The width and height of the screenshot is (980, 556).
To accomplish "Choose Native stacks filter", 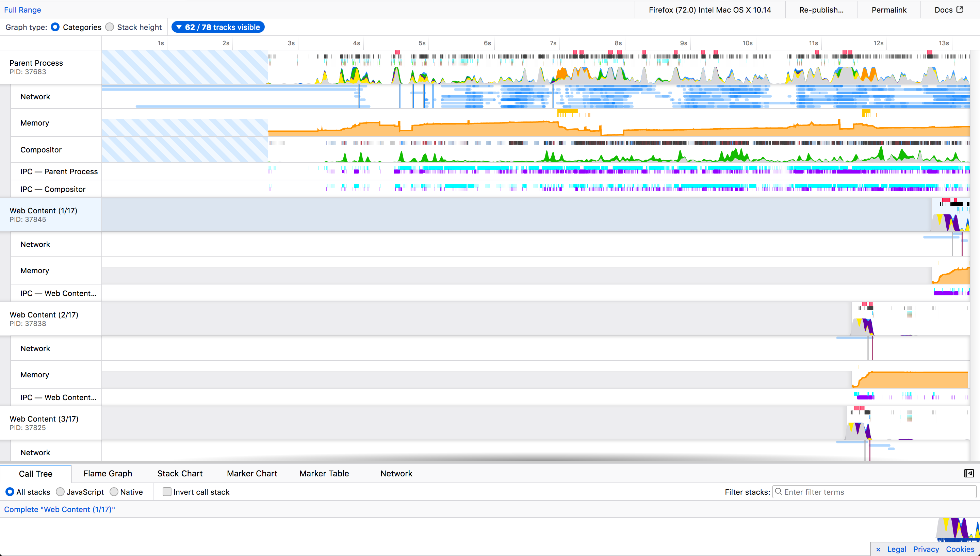I will [x=114, y=492].
